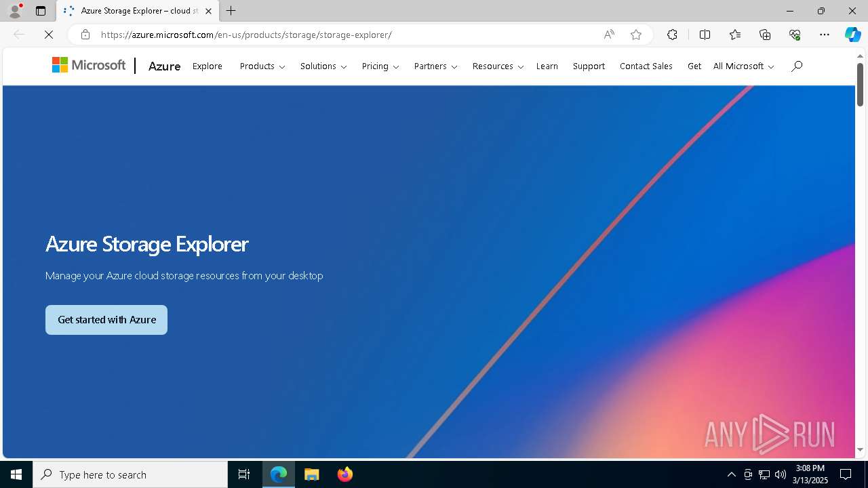This screenshot has height=488, width=868.
Task: Expand the Resources dropdown
Action: [x=498, y=66]
